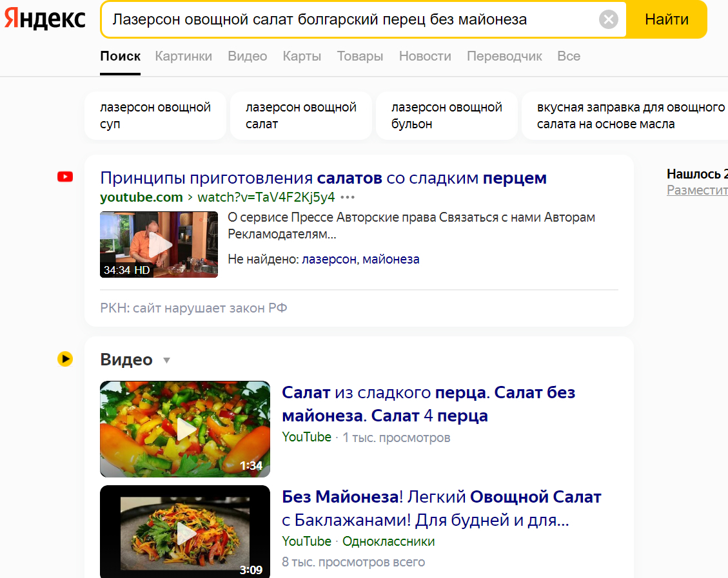Screen dimensions: 728x578
Task: Click the YouTube favicon beside first result
Action: coord(65,177)
